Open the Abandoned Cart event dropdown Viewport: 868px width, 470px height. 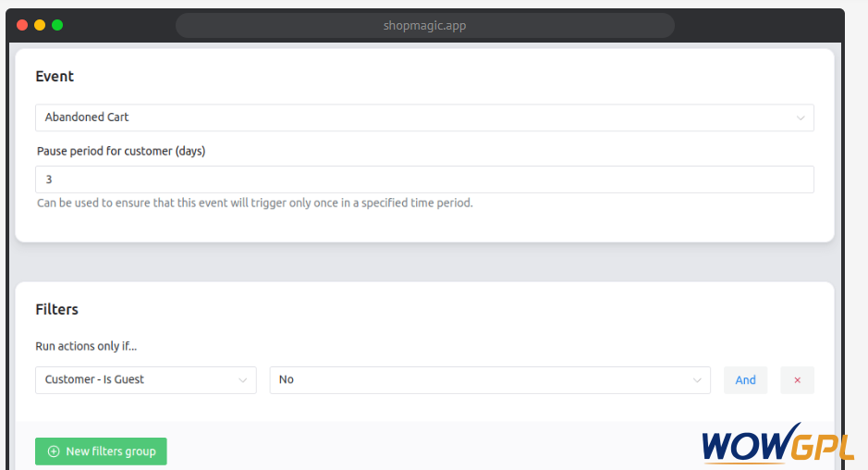pyautogui.click(x=424, y=117)
